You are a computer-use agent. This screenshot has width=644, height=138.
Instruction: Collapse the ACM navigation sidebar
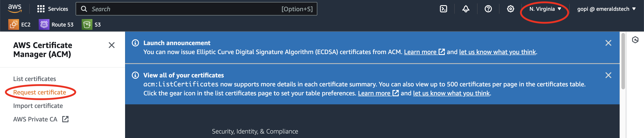click(x=111, y=45)
